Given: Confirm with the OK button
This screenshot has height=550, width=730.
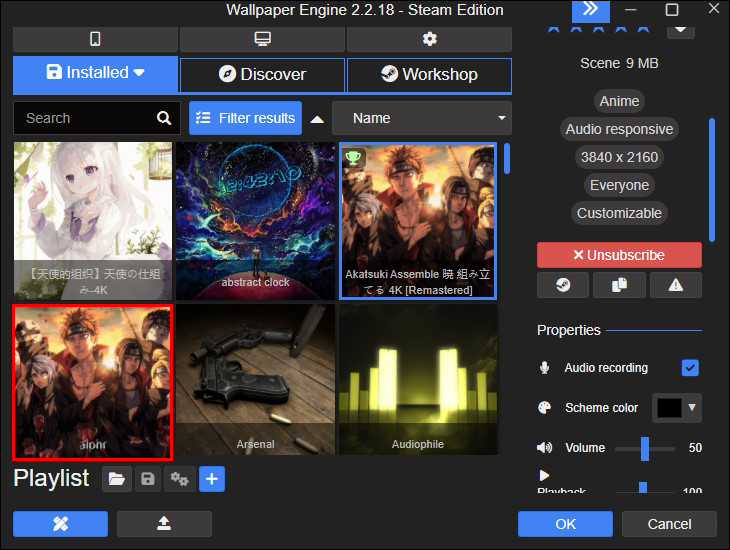Looking at the screenshot, I should (565, 524).
